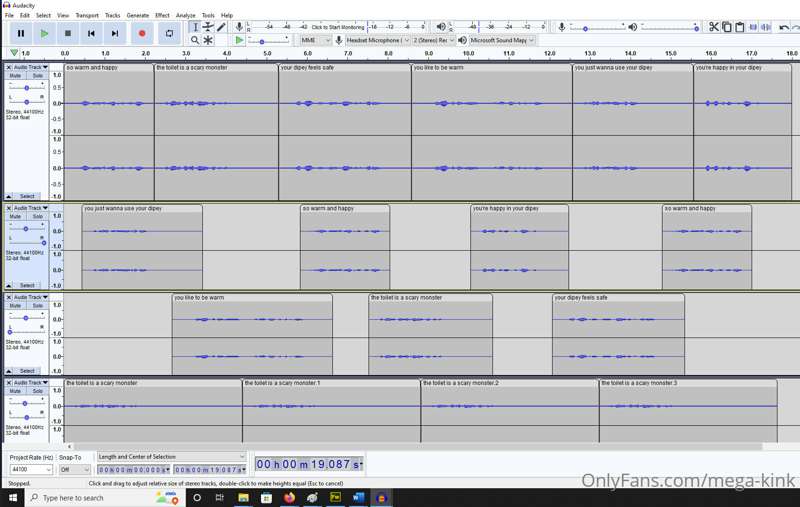Select the Multi-tool asterisk icon

208,40
